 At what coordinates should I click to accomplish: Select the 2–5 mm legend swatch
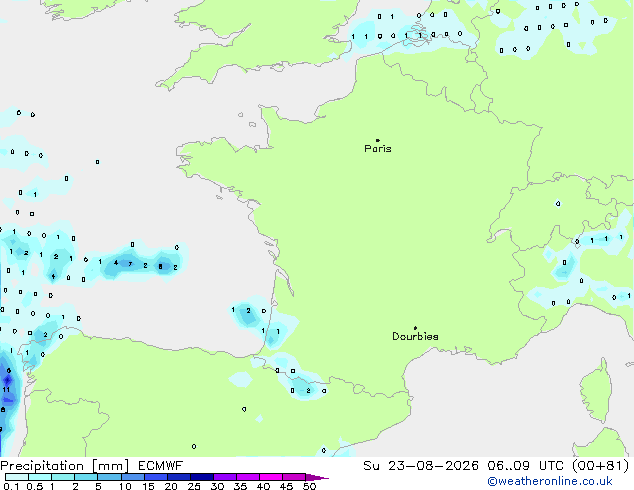(86, 477)
